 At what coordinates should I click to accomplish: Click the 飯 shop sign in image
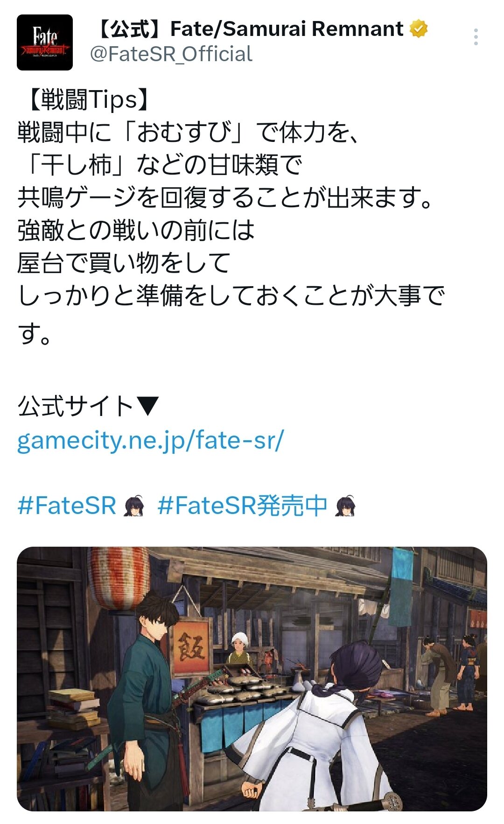click(190, 648)
